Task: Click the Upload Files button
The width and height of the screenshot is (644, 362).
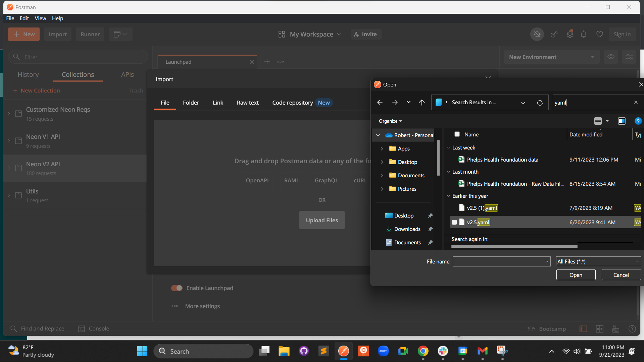Action: click(322, 220)
